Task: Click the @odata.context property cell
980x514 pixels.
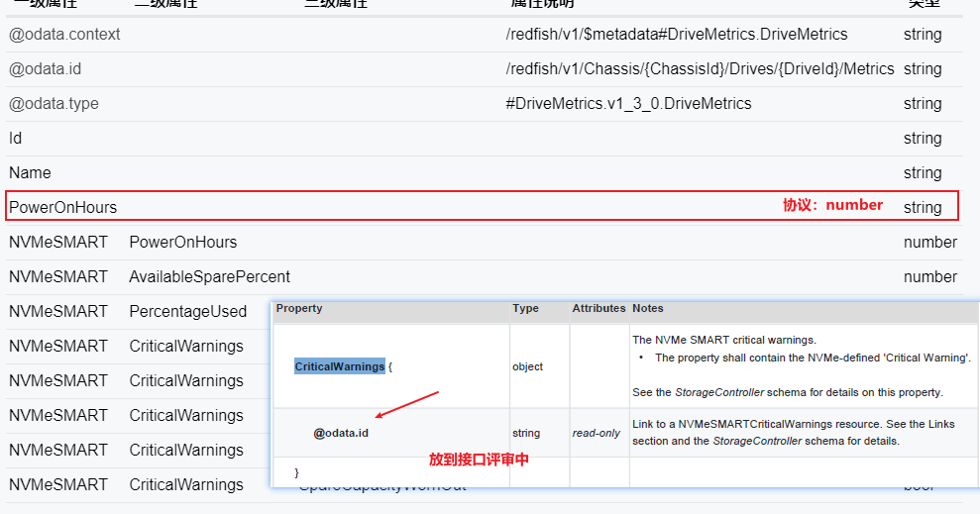Action: [65, 35]
